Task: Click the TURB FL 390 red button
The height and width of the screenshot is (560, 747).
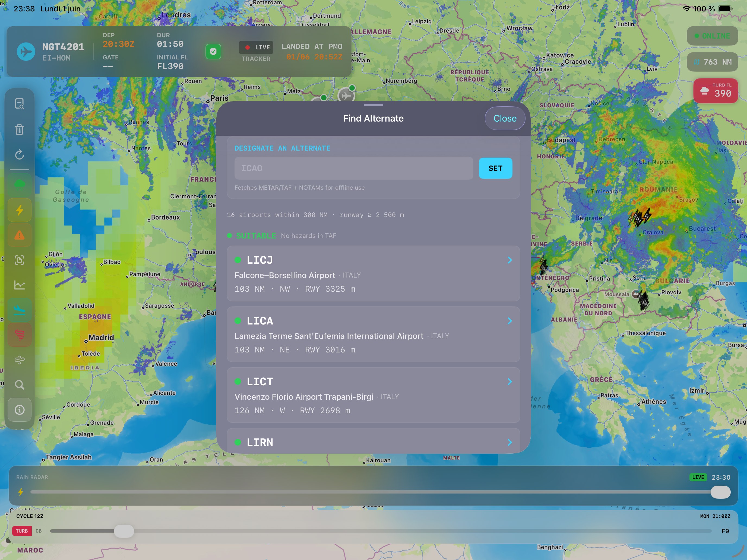Action: (716, 90)
